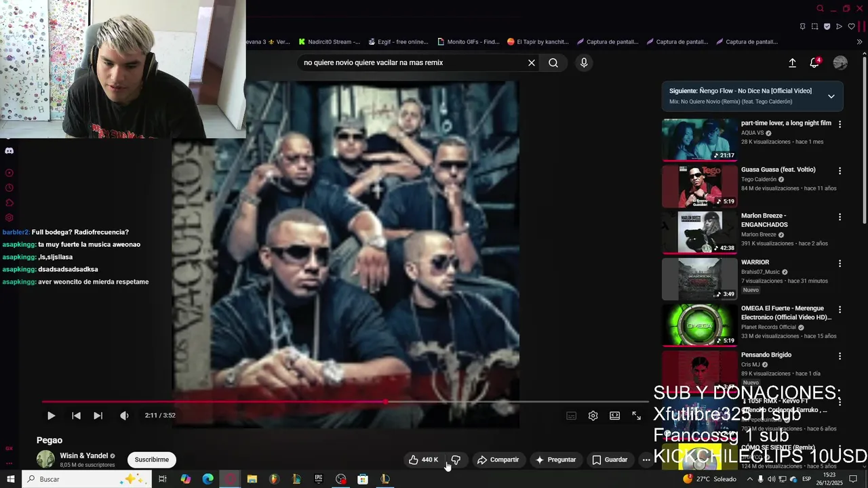
Task: Take a snapshot with the capture icon
Action: tap(814, 26)
